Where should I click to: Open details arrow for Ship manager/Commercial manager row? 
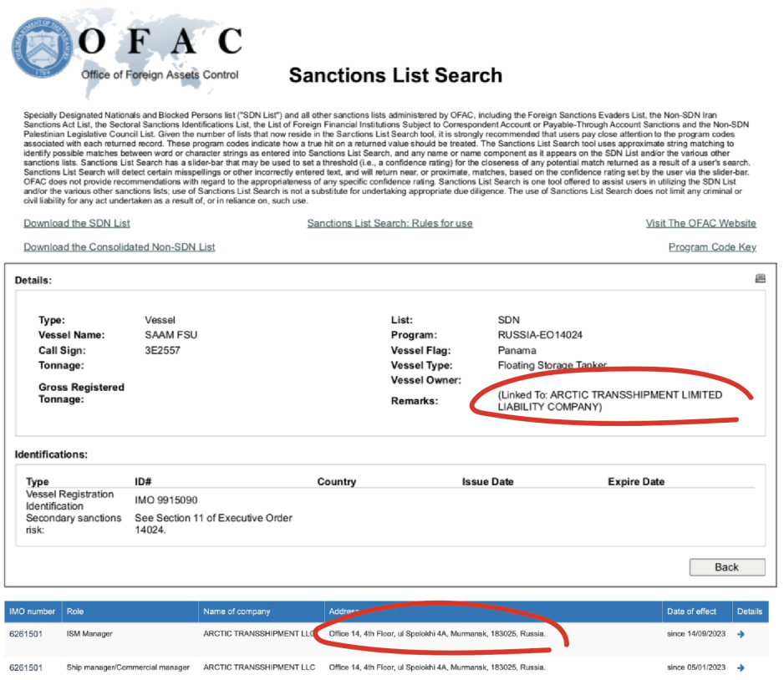[741, 667]
